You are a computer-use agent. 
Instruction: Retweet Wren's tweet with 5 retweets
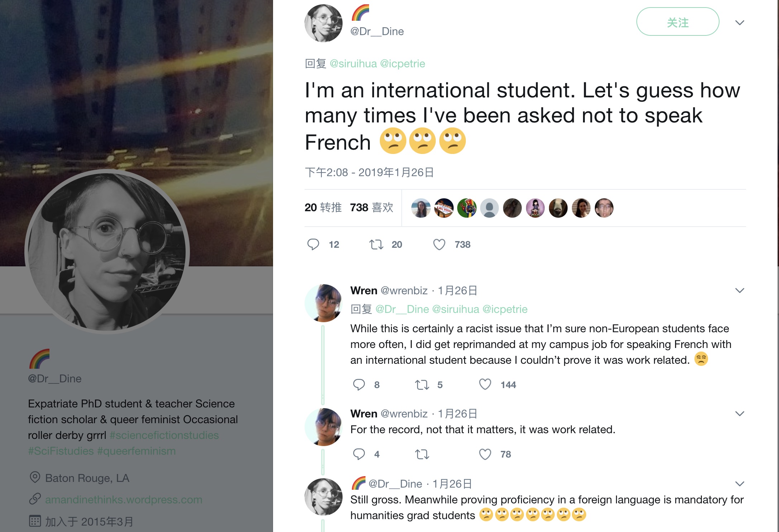(x=422, y=385)
